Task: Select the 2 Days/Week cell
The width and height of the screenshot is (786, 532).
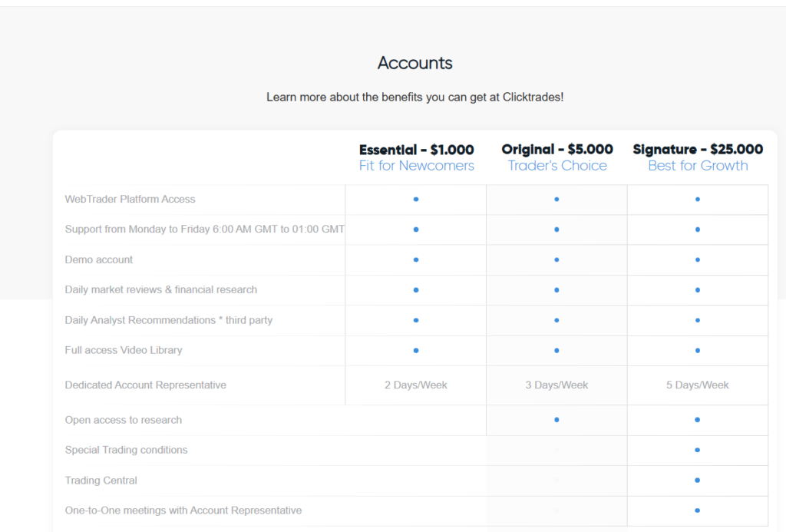Action: click(416, 385)
